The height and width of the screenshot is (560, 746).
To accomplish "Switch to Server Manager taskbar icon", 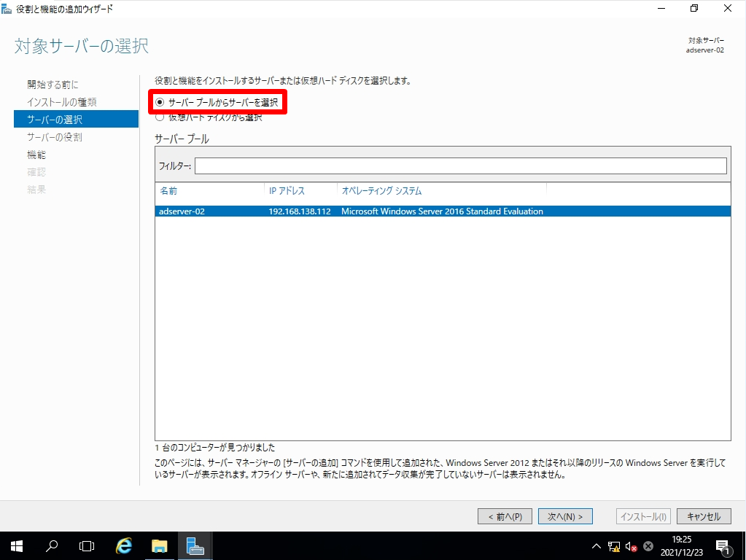I will [195, 546].
